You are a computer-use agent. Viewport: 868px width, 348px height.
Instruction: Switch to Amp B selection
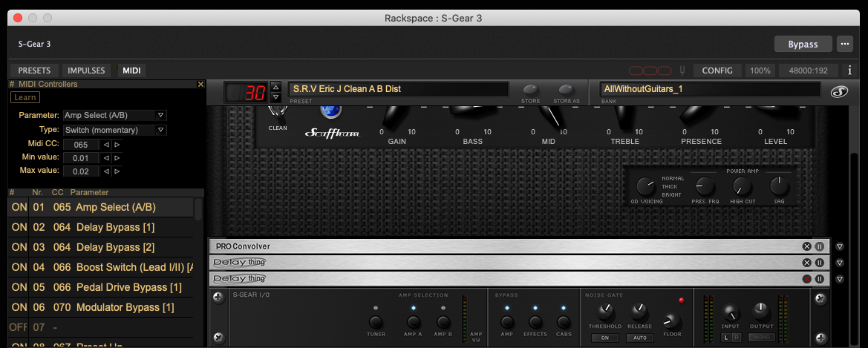tap(443, 322)
